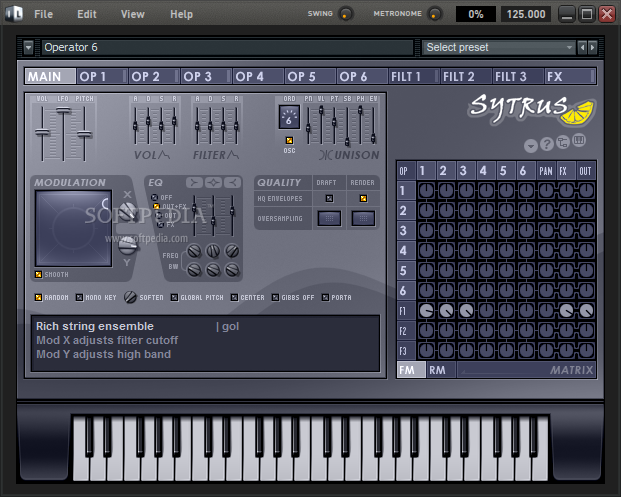Click the third EQ BW knob
The image size is (621, 497).
pos(232,270)
